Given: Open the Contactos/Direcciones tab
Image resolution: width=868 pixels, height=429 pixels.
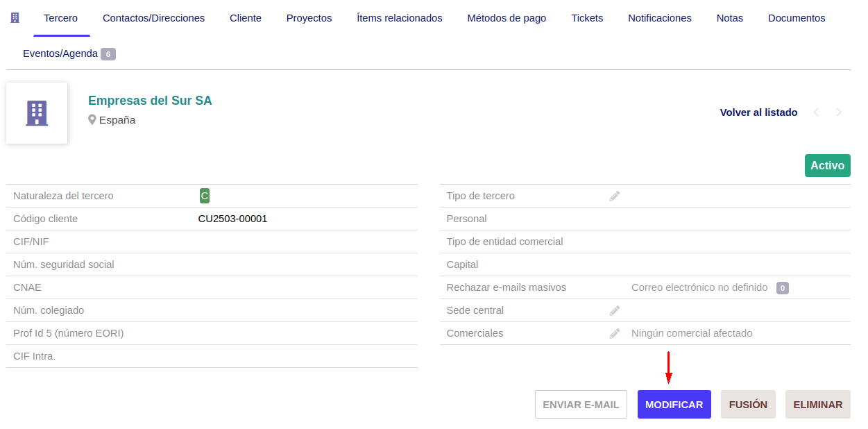Looking at the screenshot, I should [153, 18].
